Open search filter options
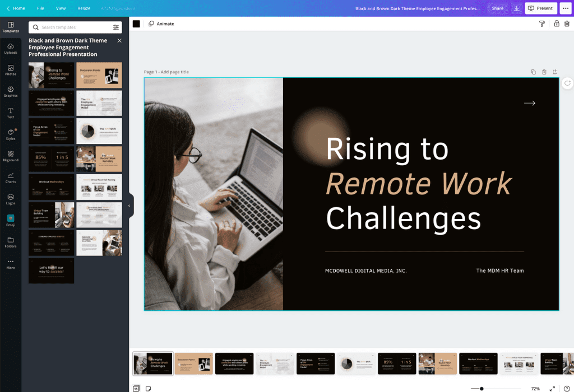Screen dimensions: 574x392 click(117, 27)
